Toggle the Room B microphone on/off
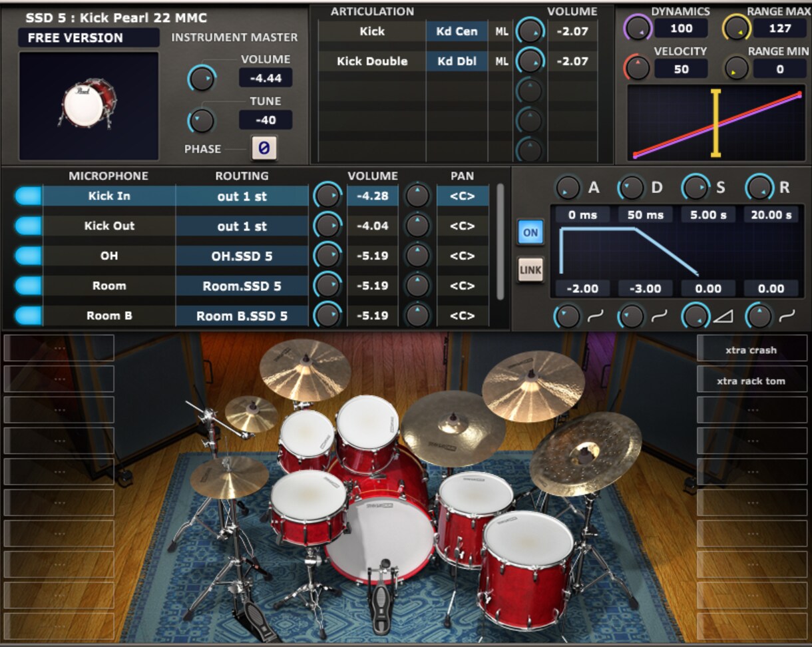812x647 pixels. tap(28, 316)
